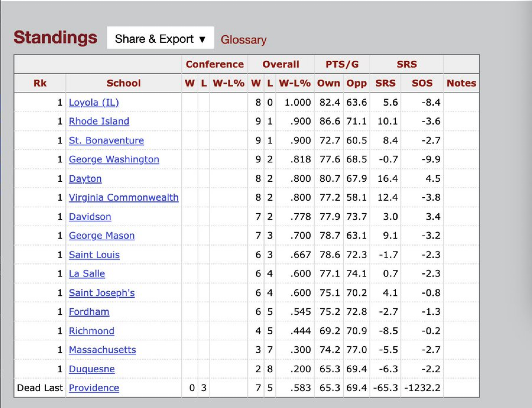The height and width of the screenshot is (408, 532).
Task: Sort by the SOS column header
Action: pyautogui.click(x=422, y=83)
